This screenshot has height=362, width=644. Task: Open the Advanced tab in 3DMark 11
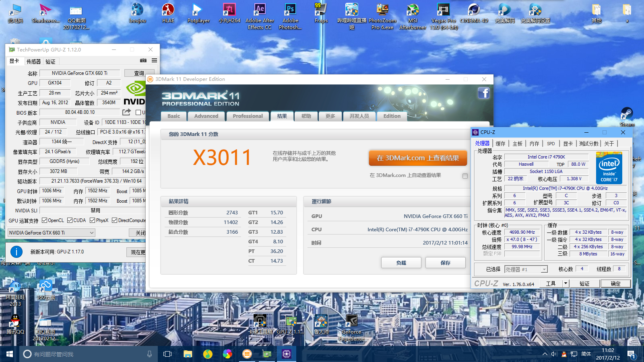click(206, 116)
